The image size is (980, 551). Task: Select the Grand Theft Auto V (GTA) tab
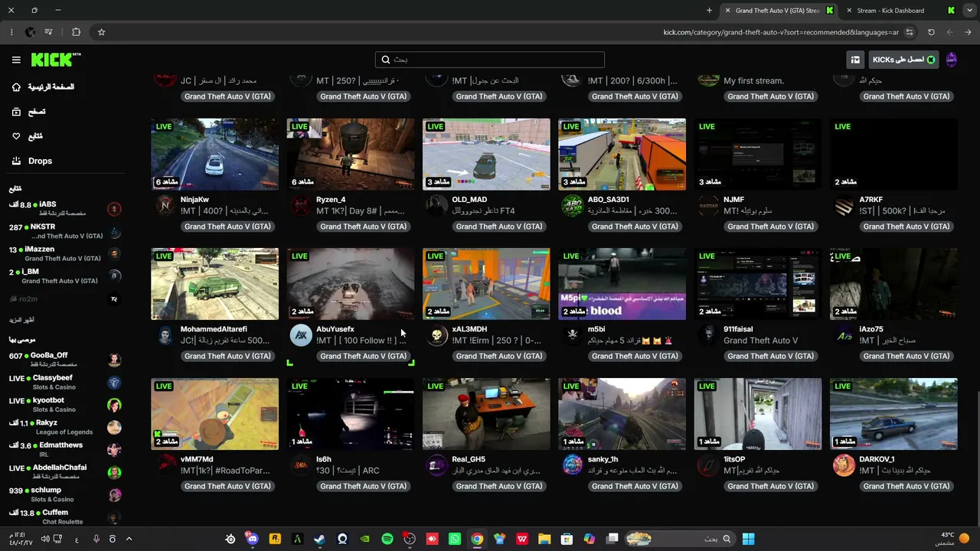coord(779,11)
